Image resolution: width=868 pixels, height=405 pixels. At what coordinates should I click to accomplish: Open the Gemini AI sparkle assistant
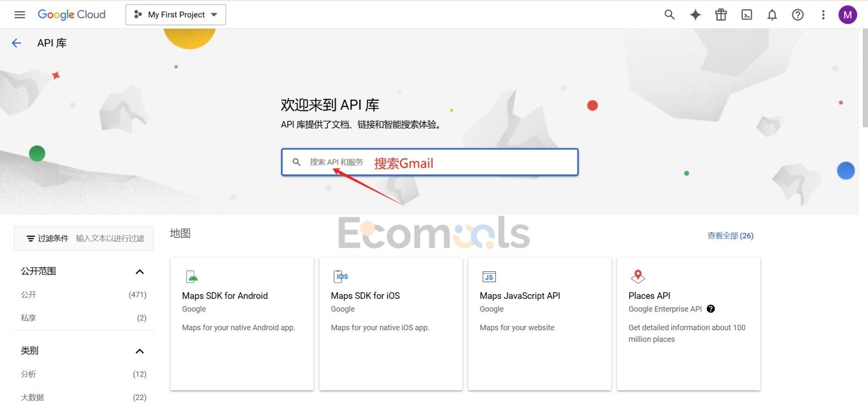(x=695, y=15)
